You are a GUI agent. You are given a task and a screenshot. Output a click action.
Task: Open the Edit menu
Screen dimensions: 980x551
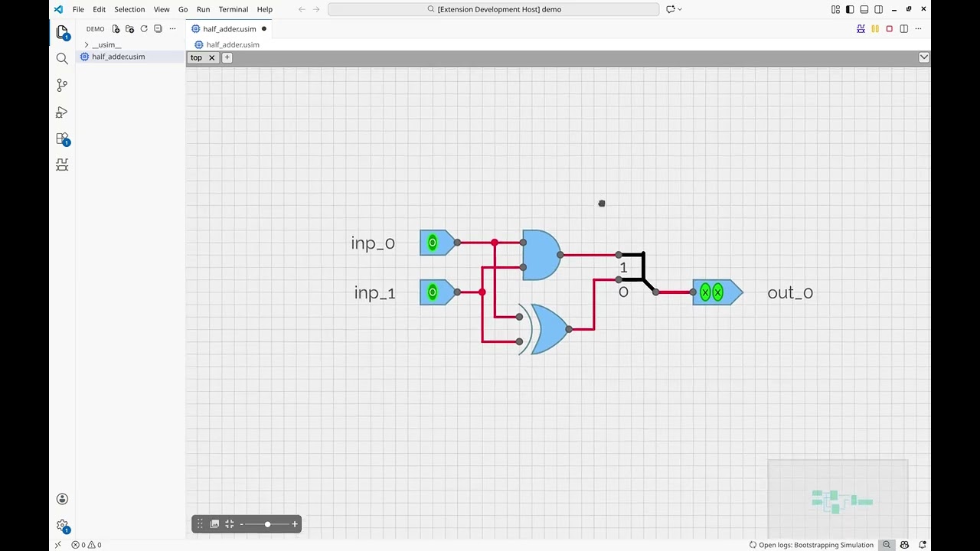[x=100, y=9]
